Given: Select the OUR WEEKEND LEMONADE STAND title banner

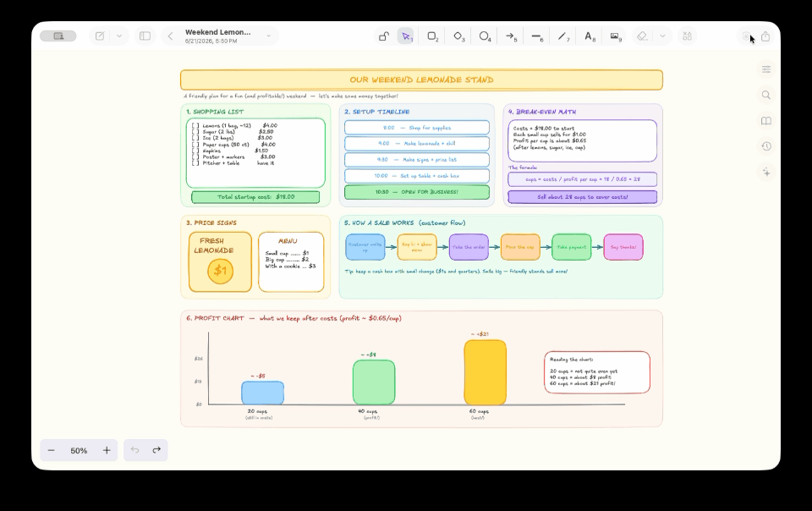Looking at the screenshot, I should (421, 80).
